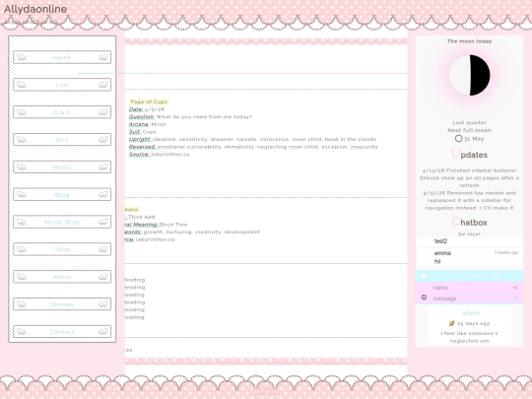Click the right wing icon on Contact button
The height and width of the screenshot is (399, 532).
103,332
